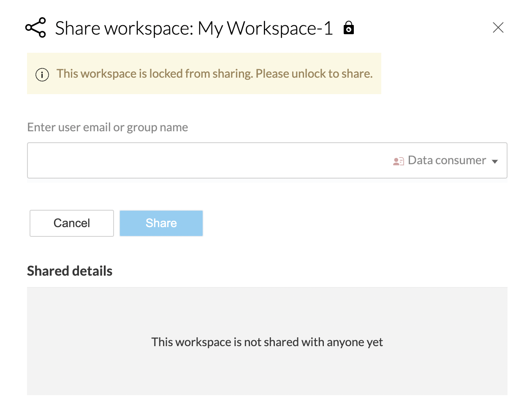Click the 'not shared with anyone yet' message
This screenshot has height=412, width=532.
[x=267, y=342]
